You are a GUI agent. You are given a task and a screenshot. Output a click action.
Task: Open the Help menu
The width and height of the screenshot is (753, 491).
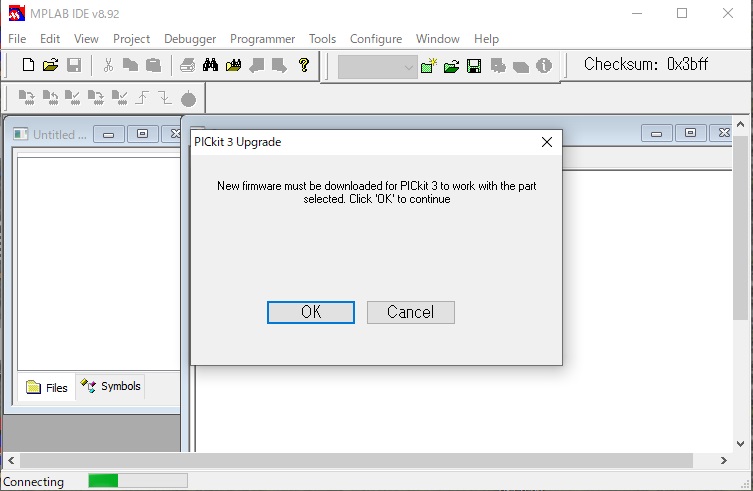pos(486,38)
